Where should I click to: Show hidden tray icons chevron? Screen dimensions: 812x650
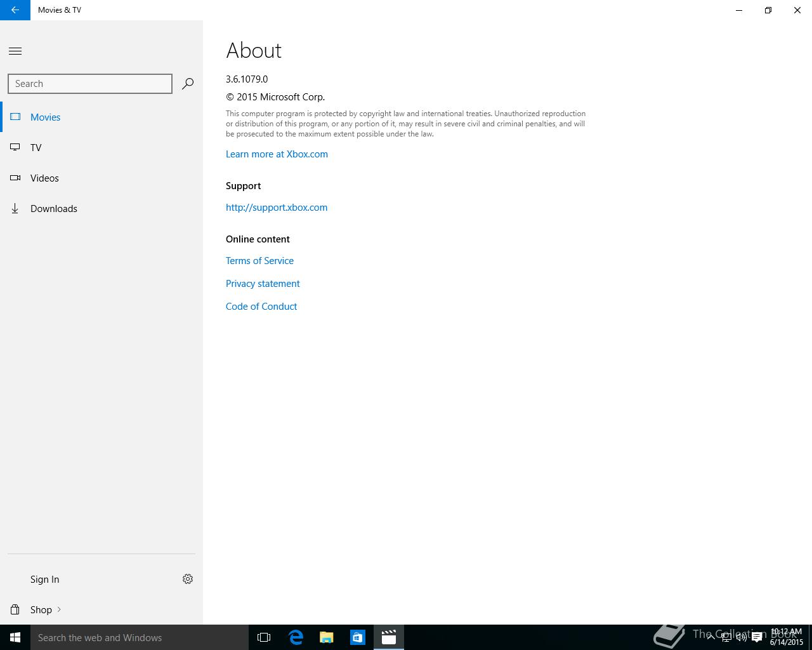point(711,637)
